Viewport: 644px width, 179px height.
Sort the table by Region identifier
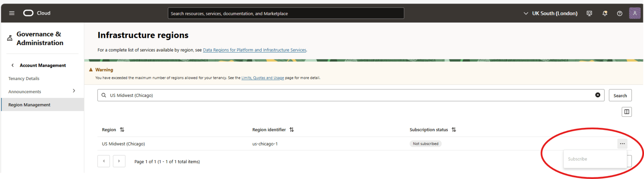pos(292,130)
